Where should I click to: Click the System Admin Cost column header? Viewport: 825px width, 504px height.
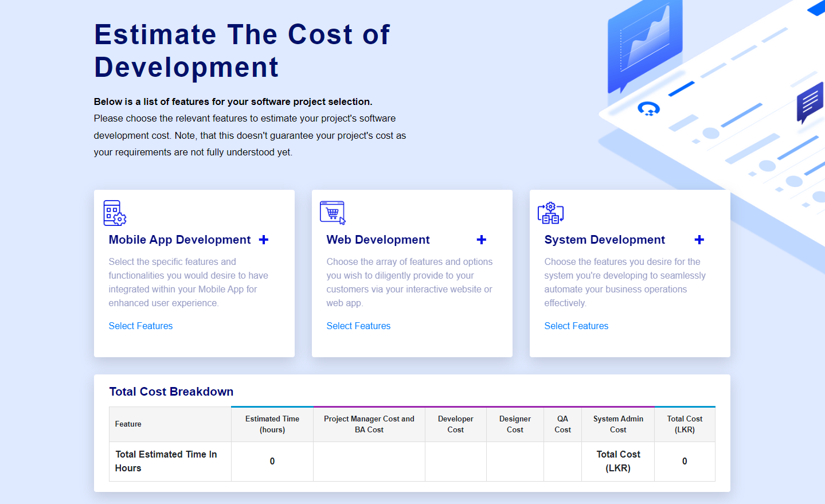(x=618, y=424)
